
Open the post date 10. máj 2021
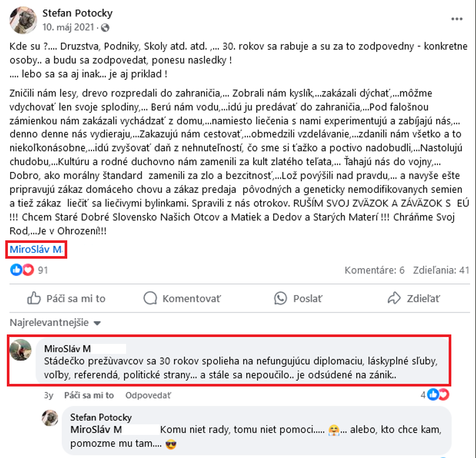68,27
